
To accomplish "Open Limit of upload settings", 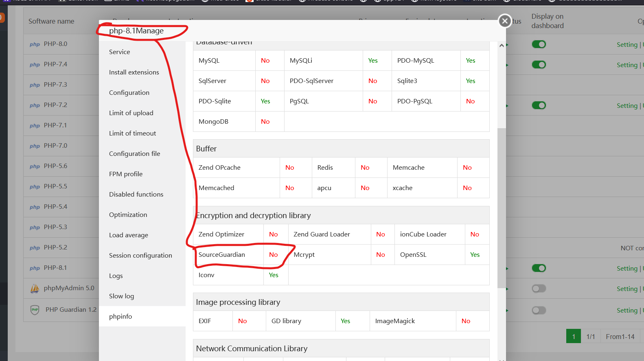I will 142,113.
